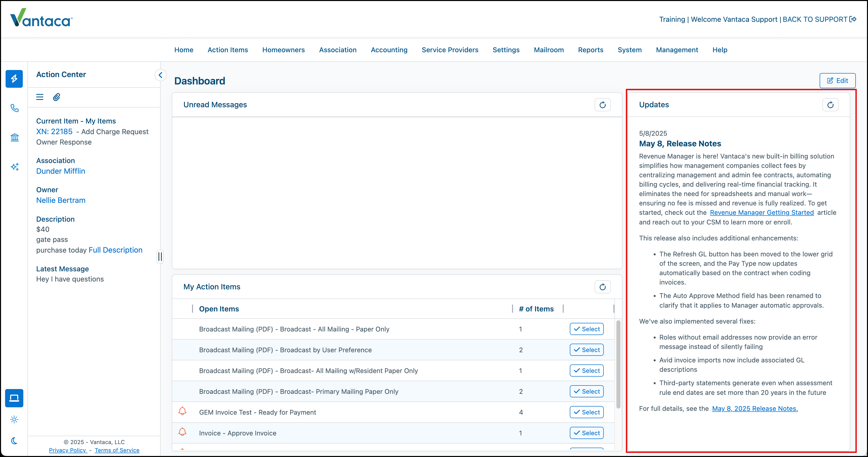This screenshot has width=868, height=457.
Task: Open the Homeowners menu
Action: (x=284, y=50)
